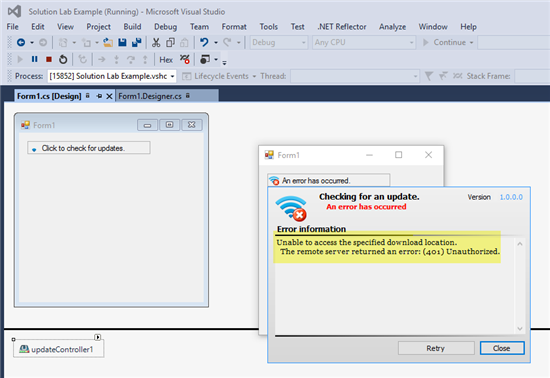
Task: Click the Add New Item icon
Action: pos(86,43)
